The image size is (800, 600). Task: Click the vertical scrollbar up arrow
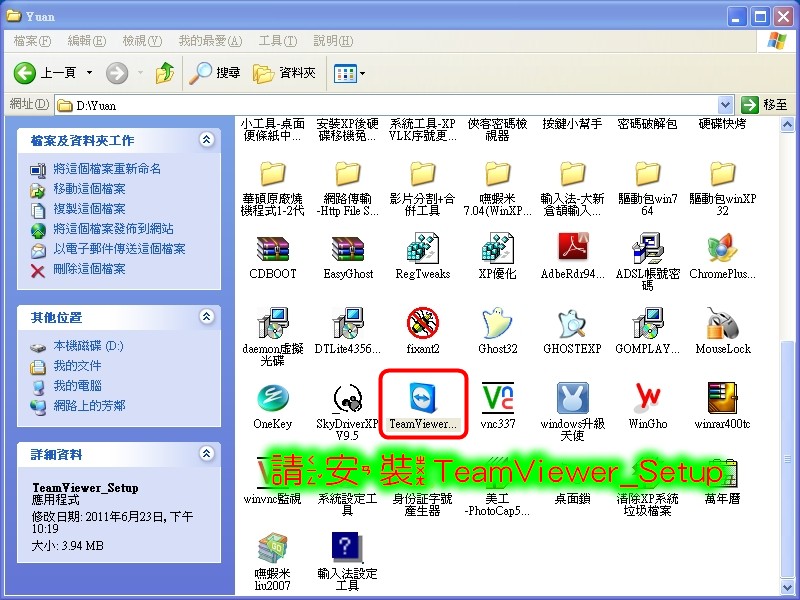(787, 124)
